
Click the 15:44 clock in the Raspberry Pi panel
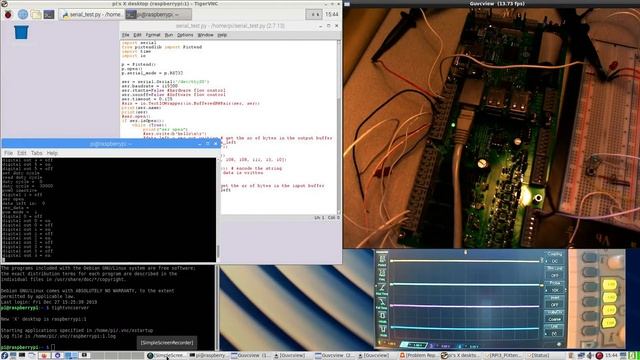click(x=332, y=14)
